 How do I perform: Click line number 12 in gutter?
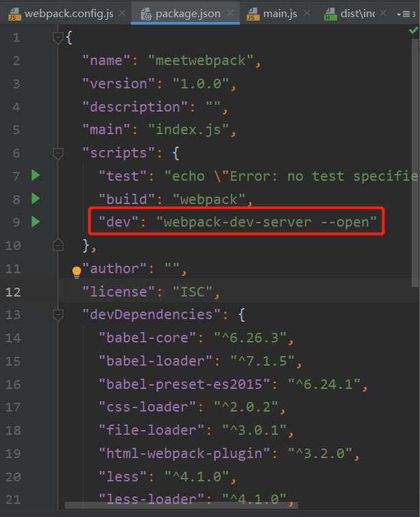(13, 292)
